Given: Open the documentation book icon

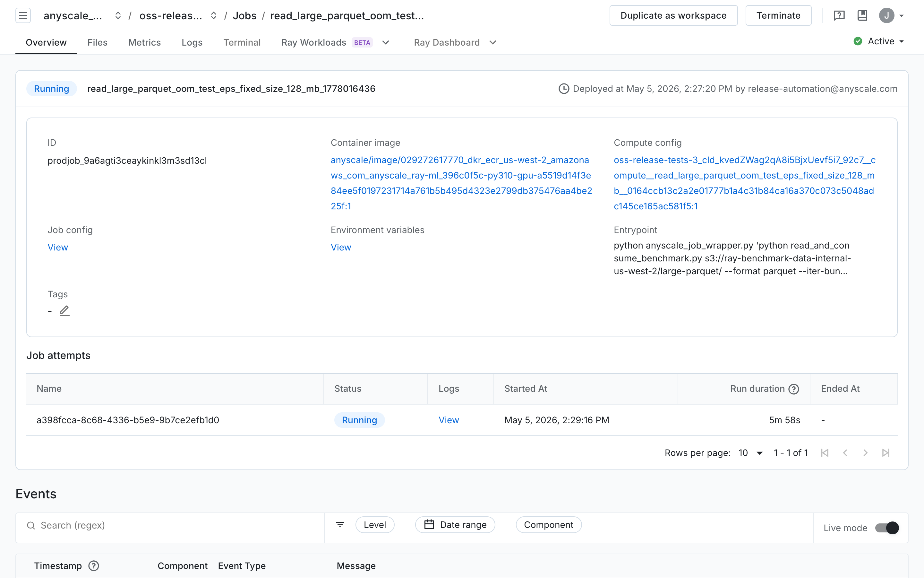Looking at the screenshot, I should pyautogui.click(x=862, y=15).
